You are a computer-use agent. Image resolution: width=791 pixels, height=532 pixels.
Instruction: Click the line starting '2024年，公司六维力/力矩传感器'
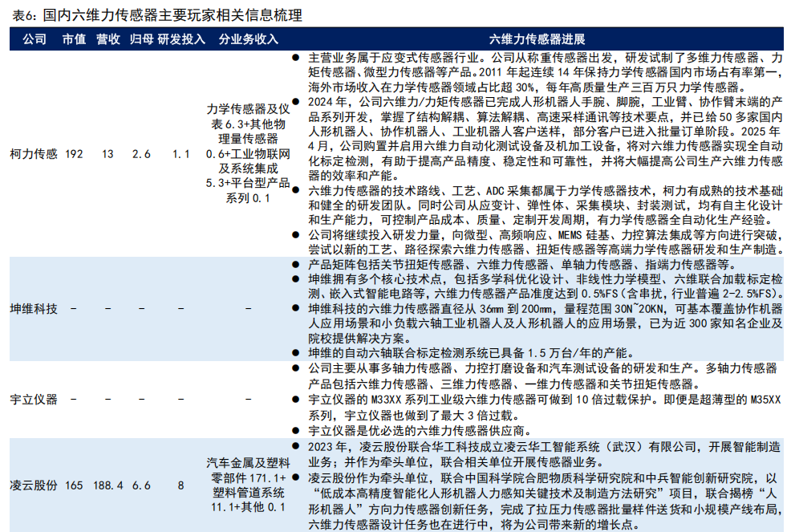tap(546, 102)
